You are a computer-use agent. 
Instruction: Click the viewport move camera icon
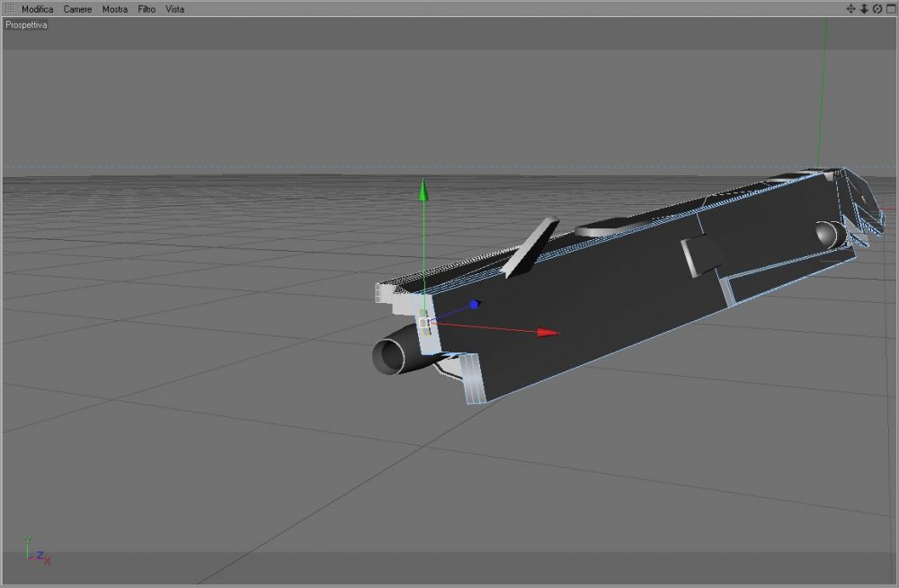850,9
